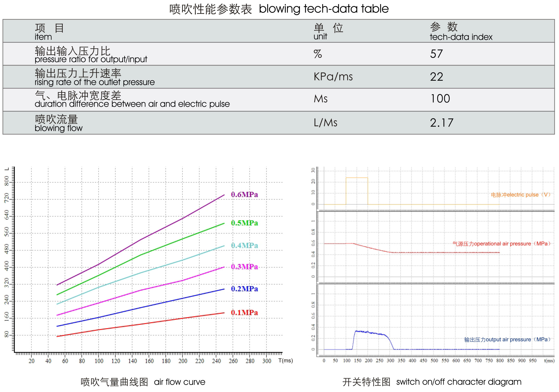Click the magenta 0.3MPa curve label
Screen dimensions: 559x392
tap(244, 267)
